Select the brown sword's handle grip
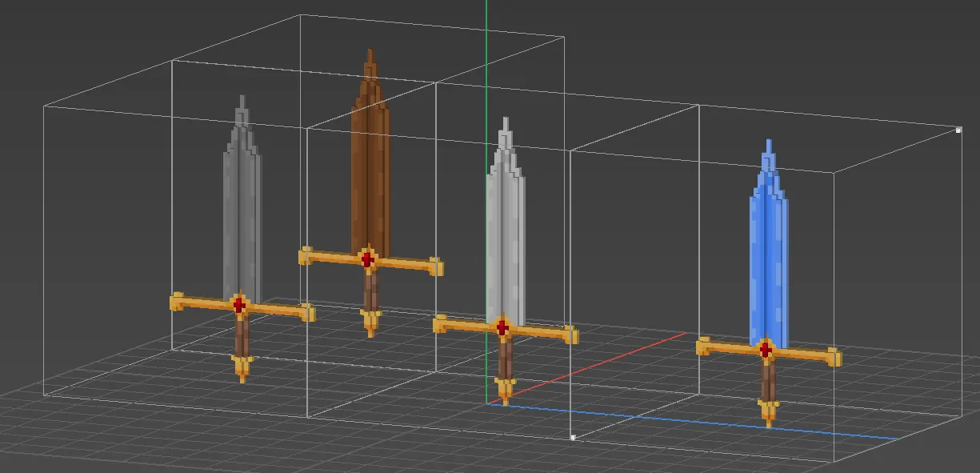 370,290
